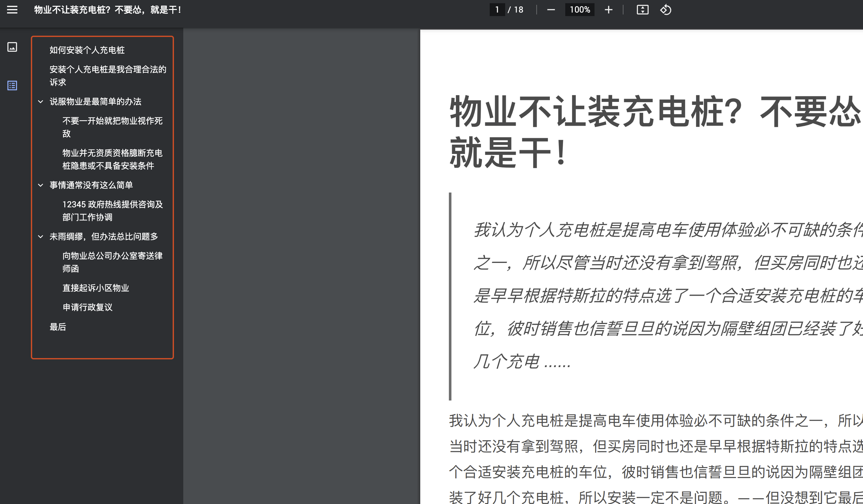Open the document outline panel icon
The width and height of the screenshot is (863, 504).
(x=12, y=85)
